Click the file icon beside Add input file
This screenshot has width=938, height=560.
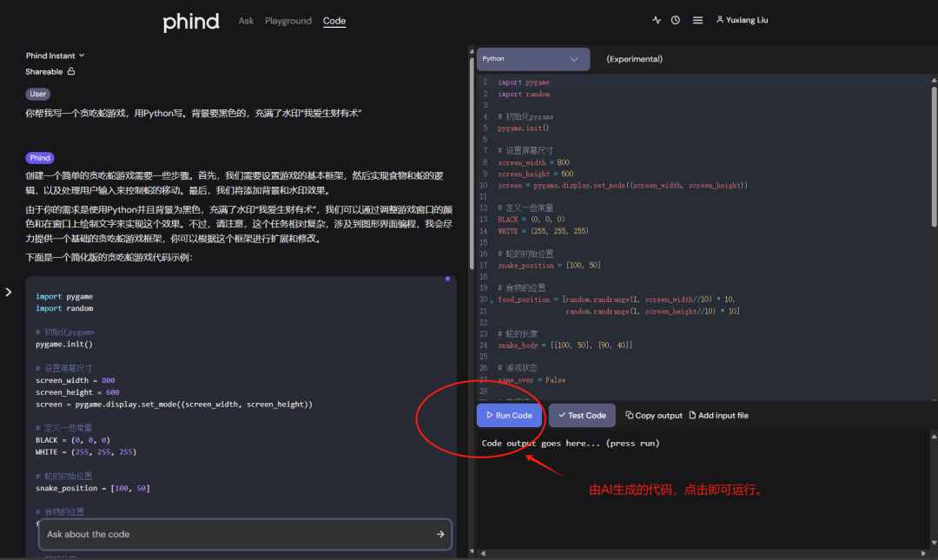tap(692, 415)
